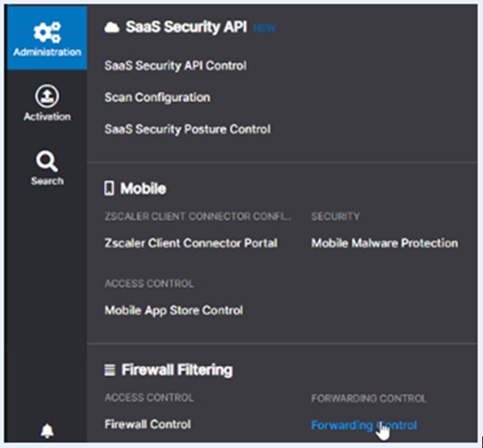This screenshot has width=483, height=448.
Task: Open SaaS Security API Control
Action: [x=176, y=66]
